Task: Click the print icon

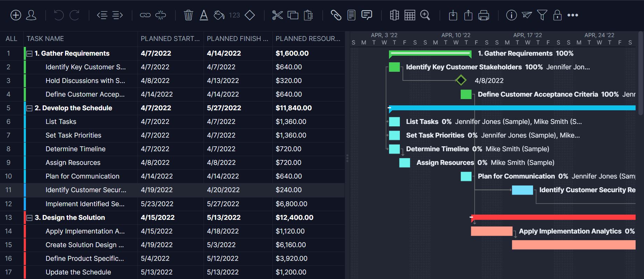Action: point(483,15)
